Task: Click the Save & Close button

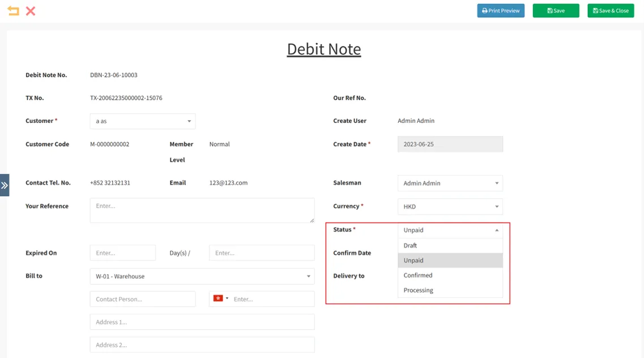Action: click(611, 10)
